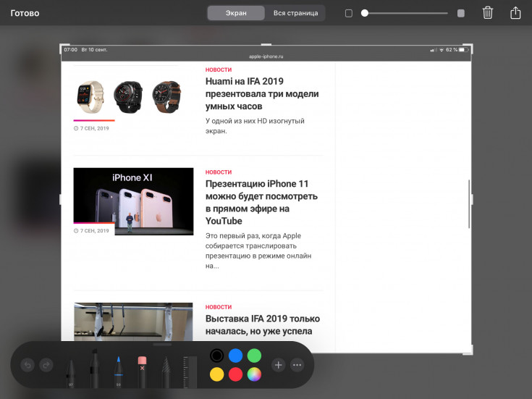Open the Huami на IFA 2019 headline
The height and width of the screenshot is (399, 532).
262,93
